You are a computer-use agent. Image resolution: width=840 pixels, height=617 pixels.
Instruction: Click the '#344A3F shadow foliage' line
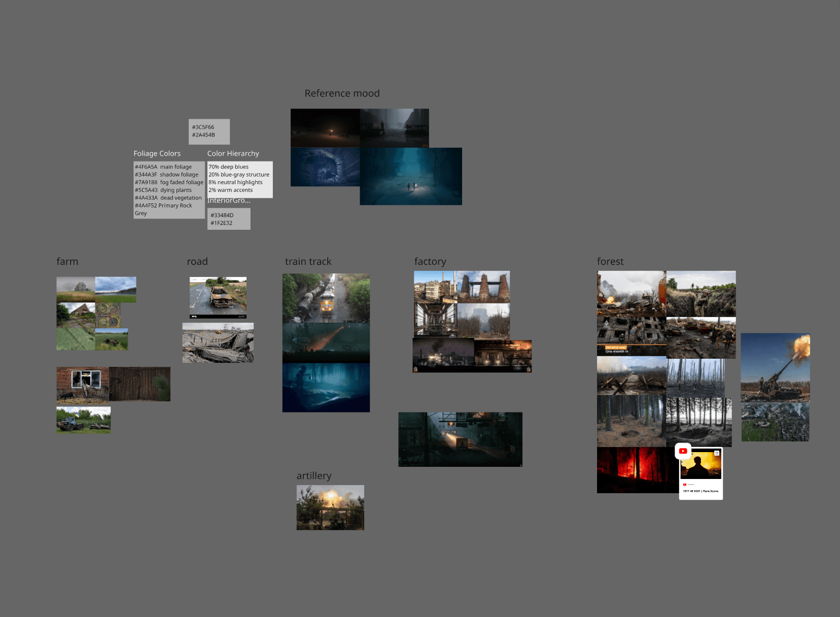pos(166,175)
